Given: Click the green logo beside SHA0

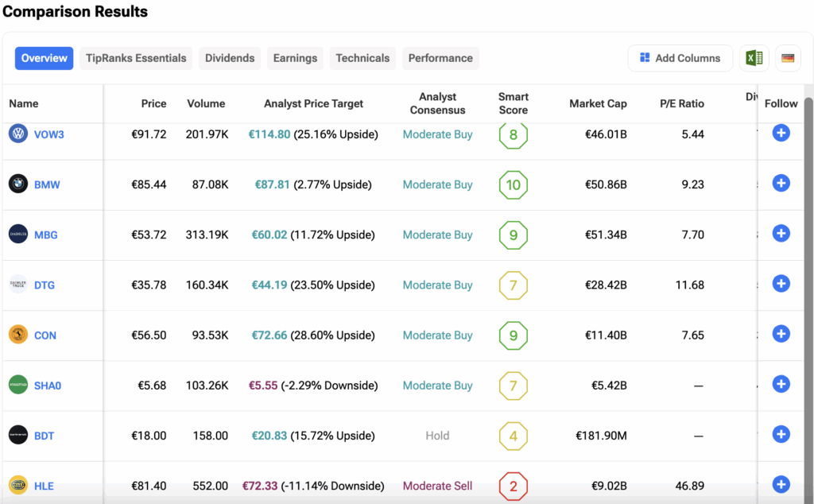Looking at the screenshot, I should tap(18, 385).
